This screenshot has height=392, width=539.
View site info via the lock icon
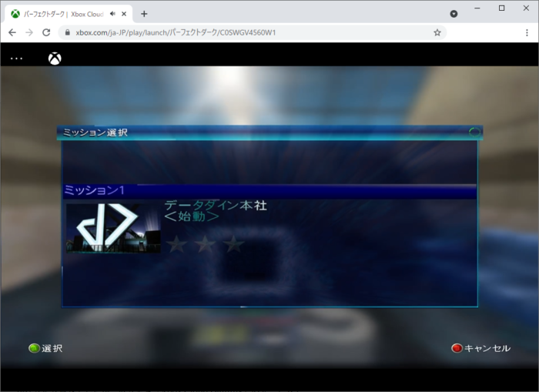(x=67, y=32)
